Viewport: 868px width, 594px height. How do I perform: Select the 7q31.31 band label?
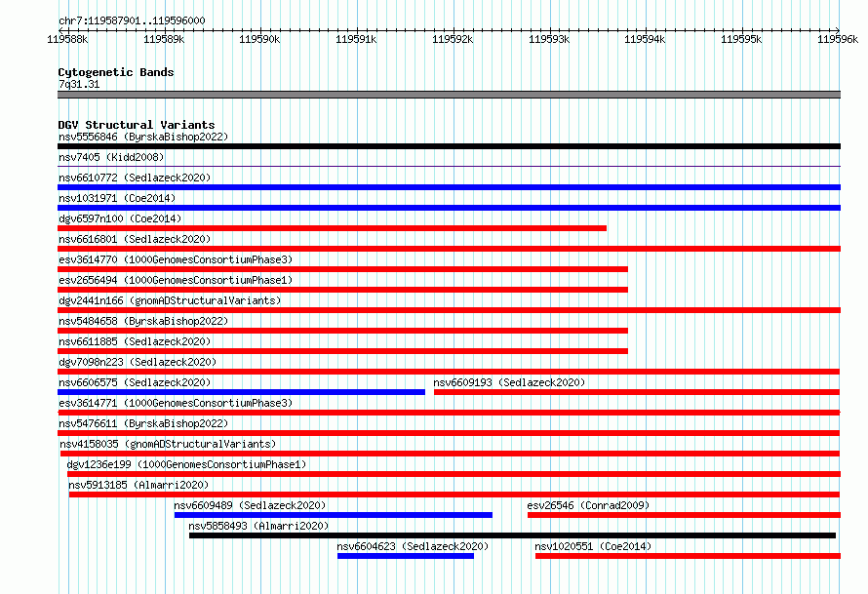[79, 84]
